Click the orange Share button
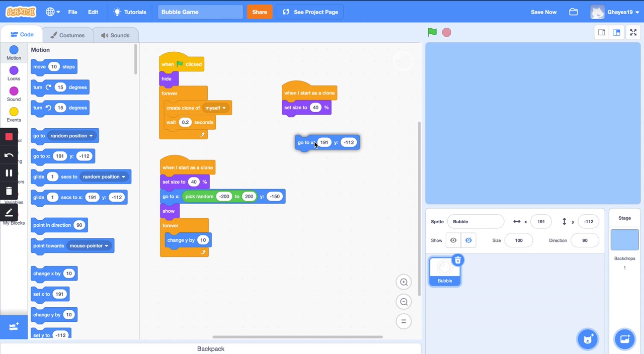Screen dimensions: 644x354 pos(260,12)
